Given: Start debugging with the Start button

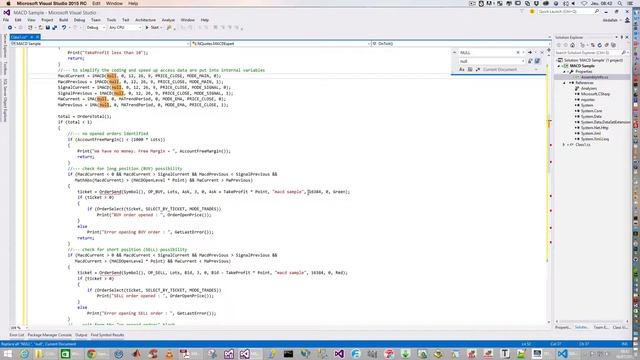Looking at the screenshot, I should coord(152,27).
